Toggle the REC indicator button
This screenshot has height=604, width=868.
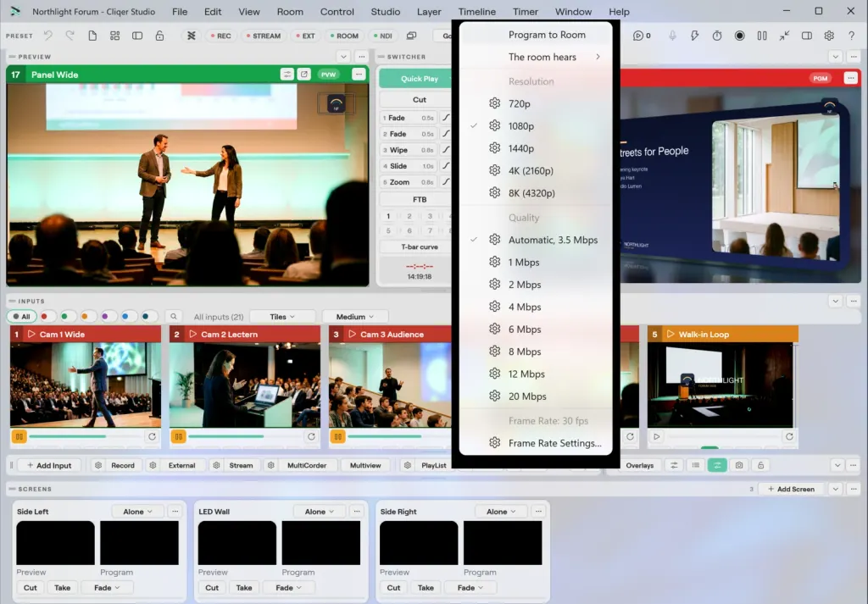(x=220, y=36)
